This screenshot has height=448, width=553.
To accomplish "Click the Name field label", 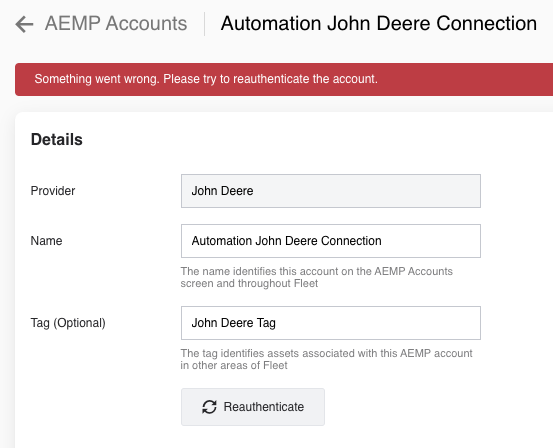I will pos(47,241).
